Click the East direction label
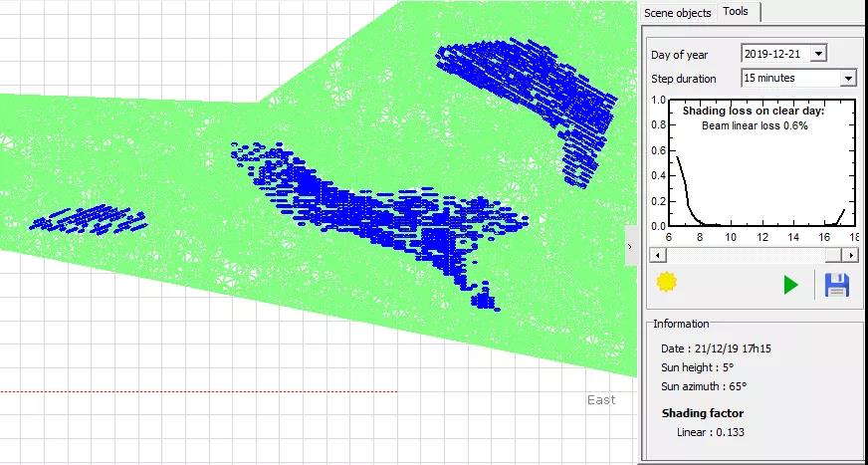The height and width of the screenshot is (465, 868). tap(601, 400)
